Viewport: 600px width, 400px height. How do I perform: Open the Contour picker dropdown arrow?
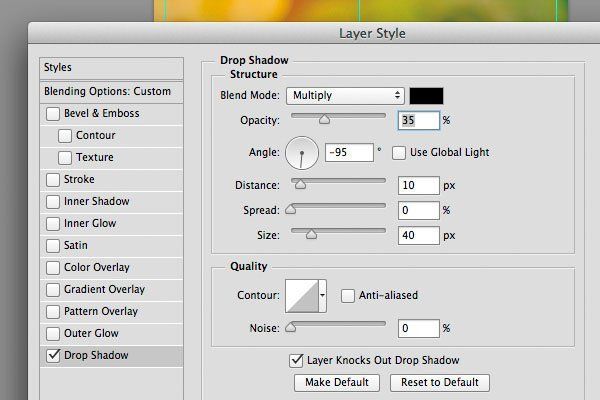pyautogui.click(x=323, y=296)
